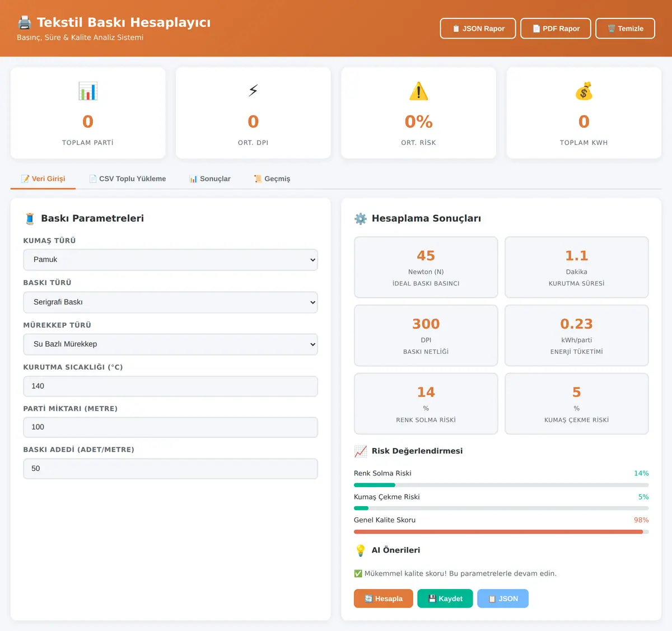672x631 pixels.
Task: Click the Baskı Netliği 300 DPI card
Action: [x=426, y=335]
